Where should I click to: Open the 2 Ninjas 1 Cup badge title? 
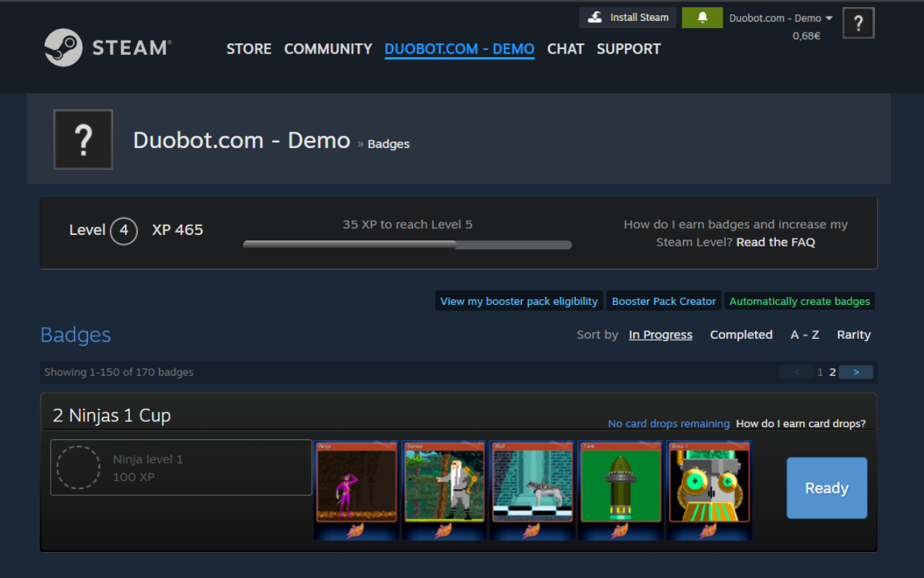tap(112, 415)
